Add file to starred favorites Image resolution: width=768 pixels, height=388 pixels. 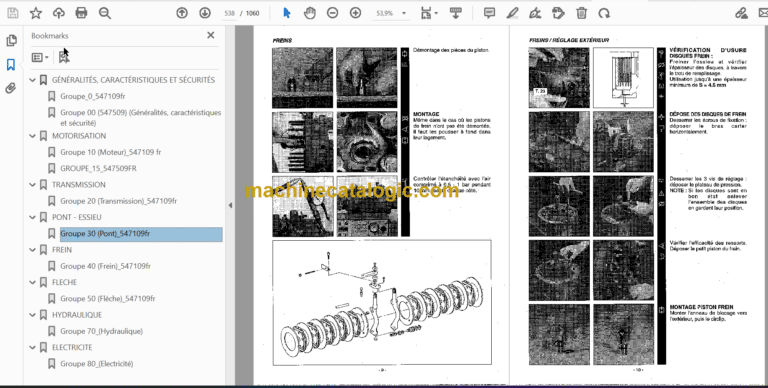[36, 13]
